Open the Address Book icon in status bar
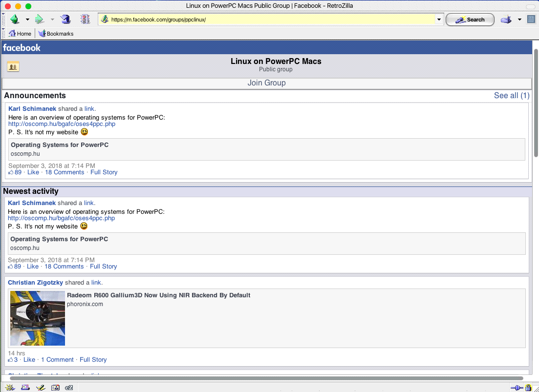The width and height of the screenshot is (539, 392). (x=55, y=388)
